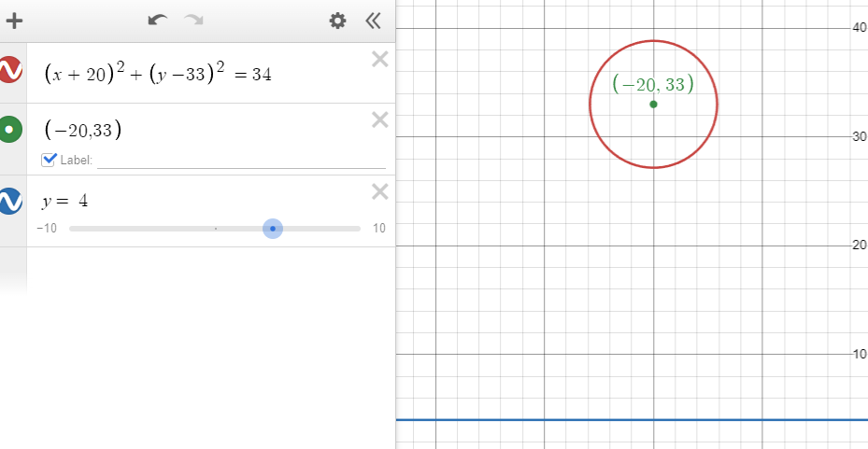Delete the y = 4 expression
The height and width of the screenshot is (449, 868).
(379, 191)
